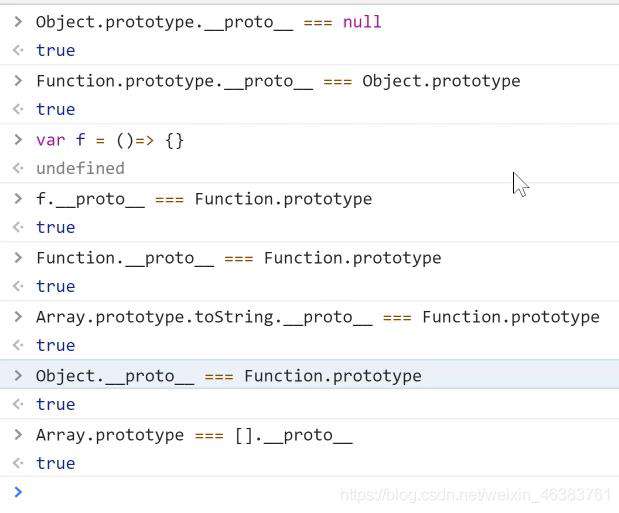Click the undefined output text
This screenshot has height=513, width=619.
click(x=81, y=169)
